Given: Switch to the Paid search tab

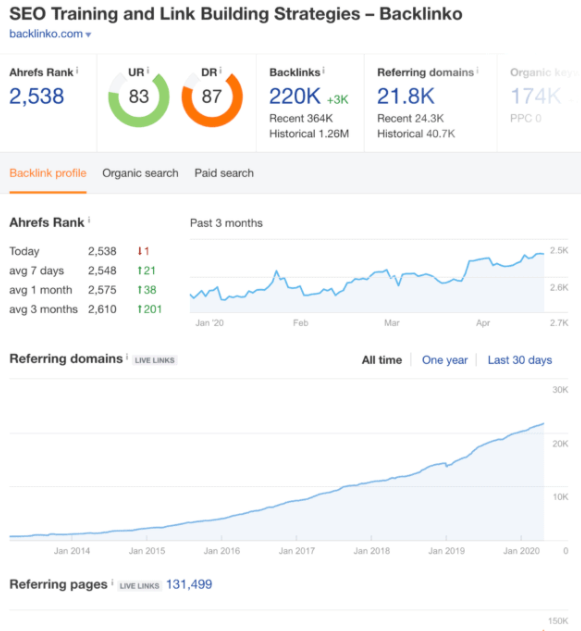Looking at the screenshot, I should pos(224,173).
